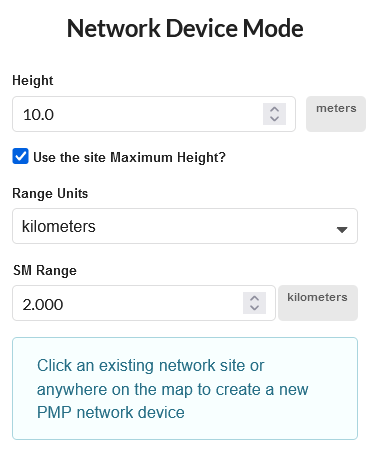
Task: Click the Range Units field label
Action: (50, 193)
